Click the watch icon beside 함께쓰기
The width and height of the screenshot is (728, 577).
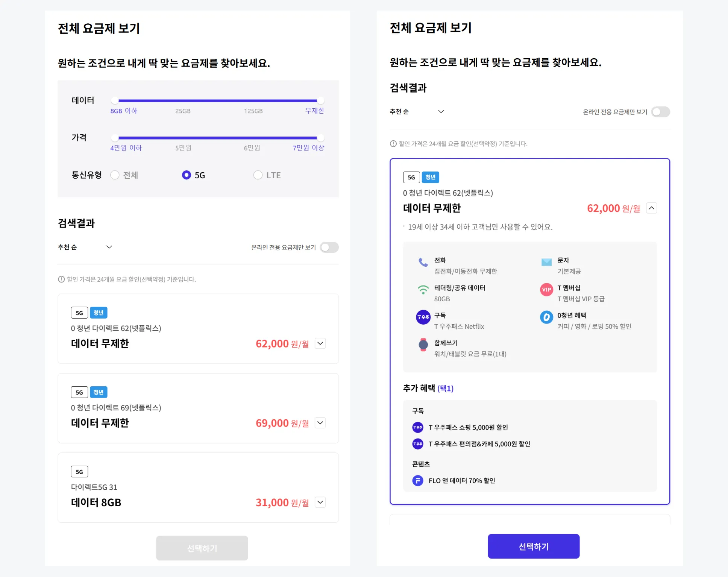click(423, 345)
